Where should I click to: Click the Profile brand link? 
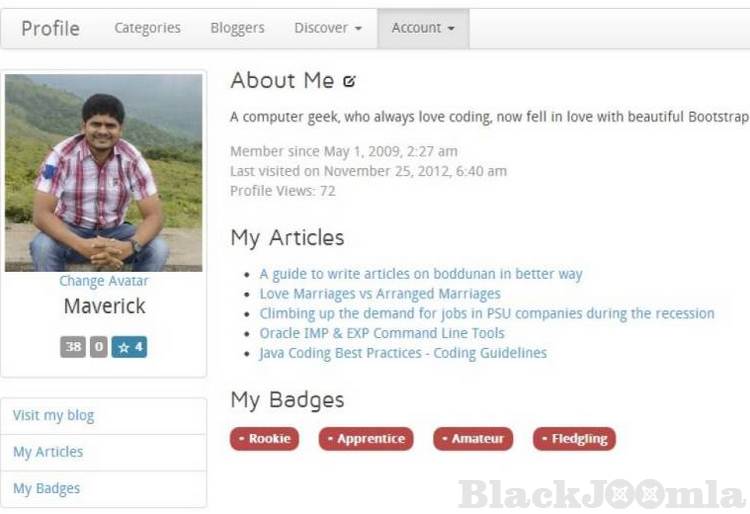[x=51, y=28]
